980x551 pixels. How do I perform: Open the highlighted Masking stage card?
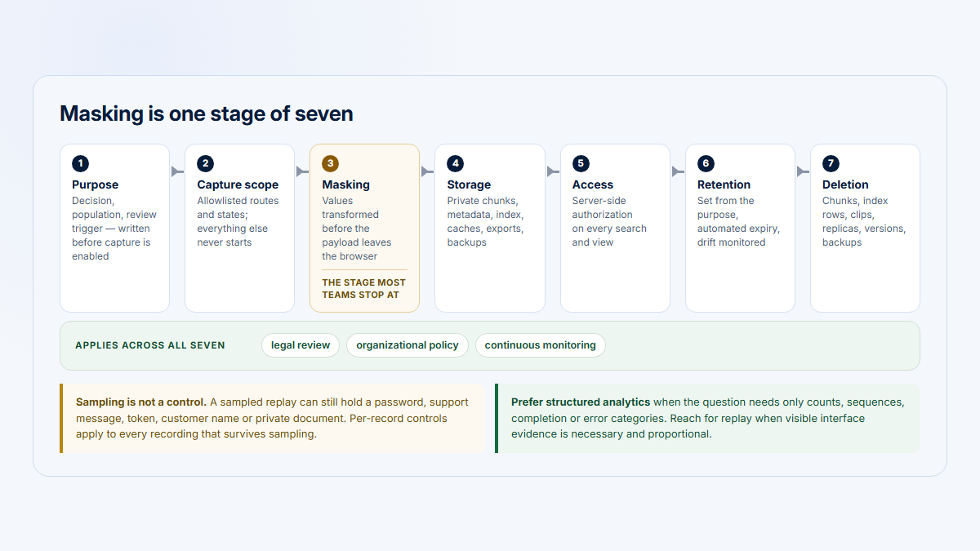coord(364,228)
